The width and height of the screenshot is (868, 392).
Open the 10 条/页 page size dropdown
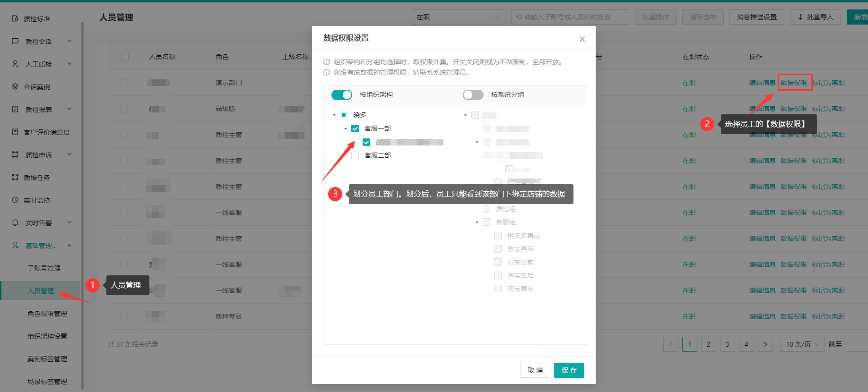803,344
